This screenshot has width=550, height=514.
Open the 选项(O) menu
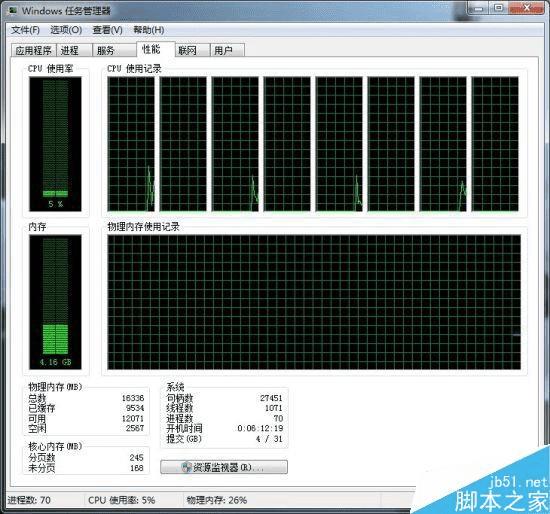[66, 30]
